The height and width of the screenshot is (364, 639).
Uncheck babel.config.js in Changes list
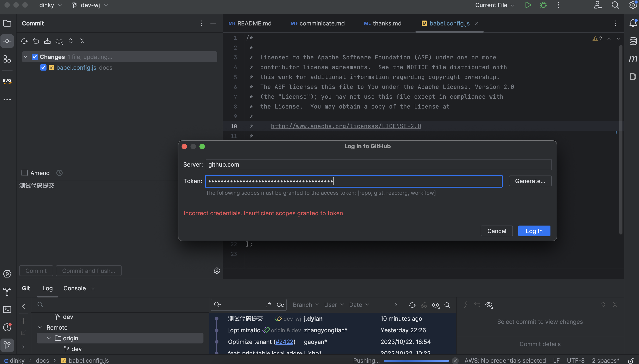tap(43, 67)
